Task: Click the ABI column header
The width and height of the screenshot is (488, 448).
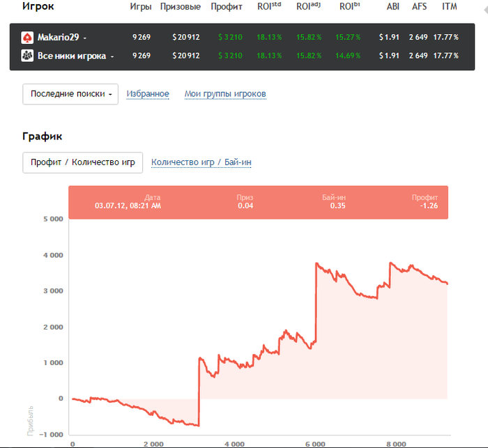Action: [392, 7]
